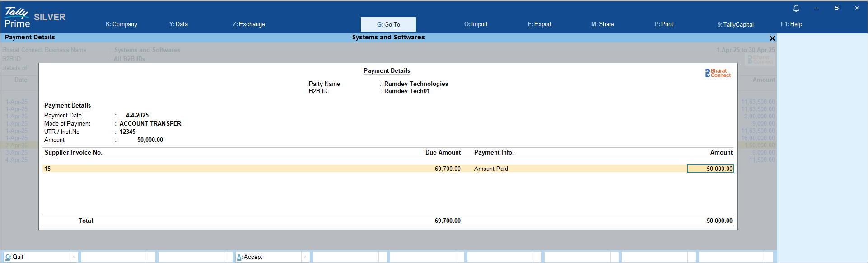This screenshot has width=868, height=263.
Task: Click the Bharat Connect logo
Action: tap(718, 73)
